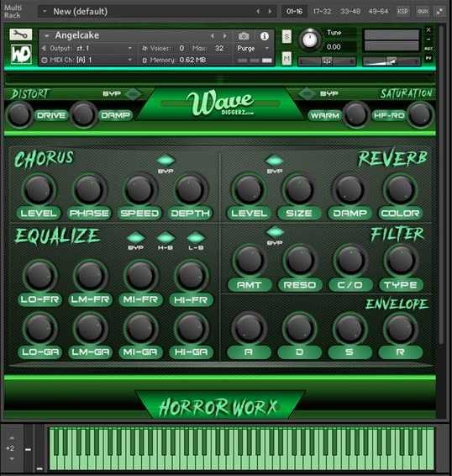Close the Angelcake instrument with the X
Viewport: 452px width, 476px height.
click(428, 29)
